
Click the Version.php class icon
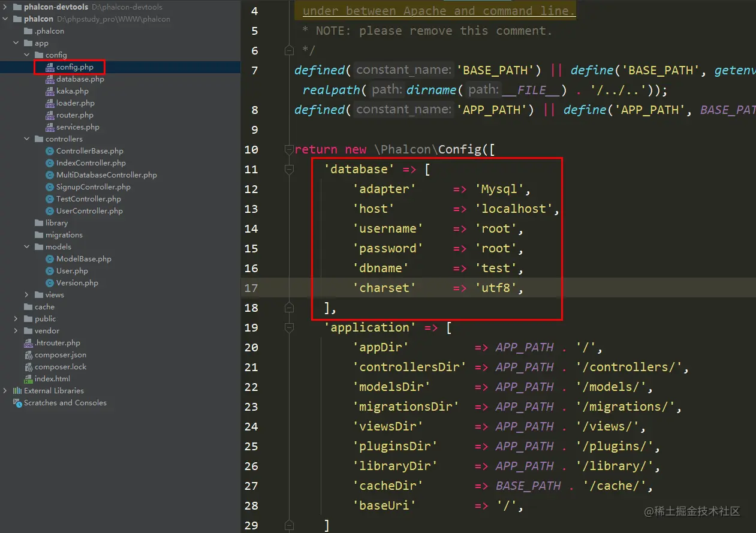point(50,283)
